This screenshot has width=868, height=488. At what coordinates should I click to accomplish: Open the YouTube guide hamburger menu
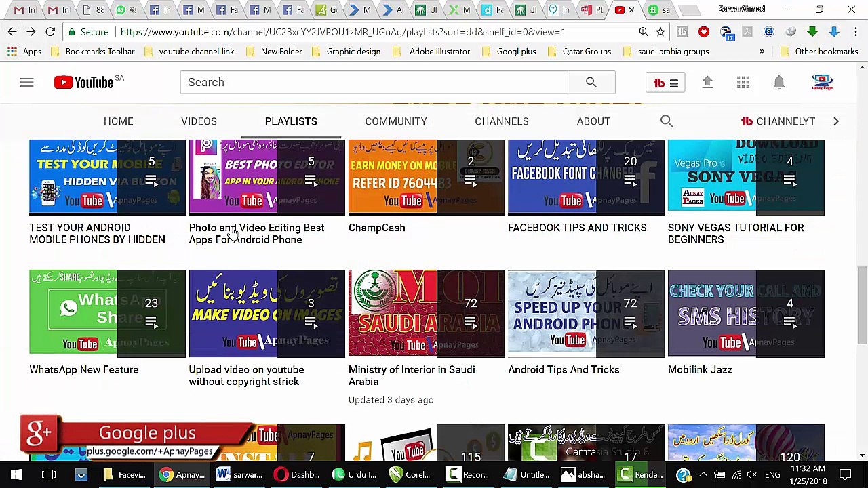[x=26, y=82]
